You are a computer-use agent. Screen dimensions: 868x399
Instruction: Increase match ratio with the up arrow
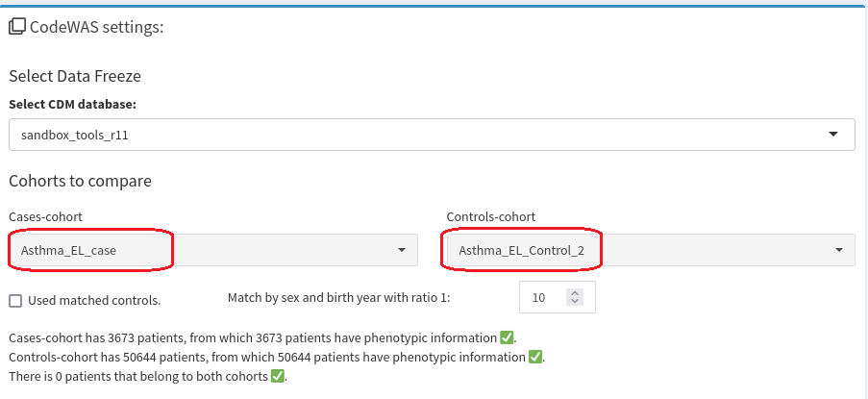coord(575,294)
